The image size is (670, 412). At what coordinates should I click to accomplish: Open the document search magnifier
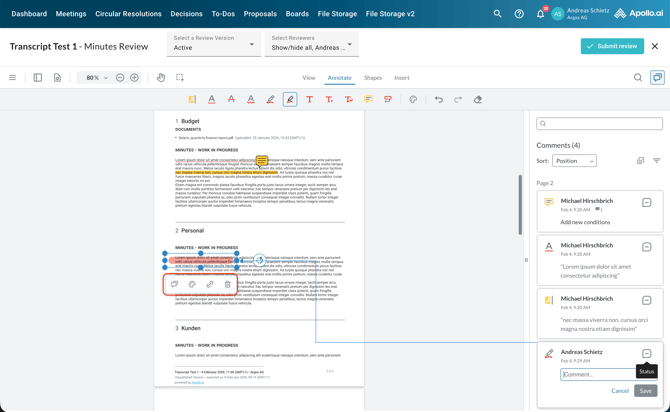coord(637,77)
